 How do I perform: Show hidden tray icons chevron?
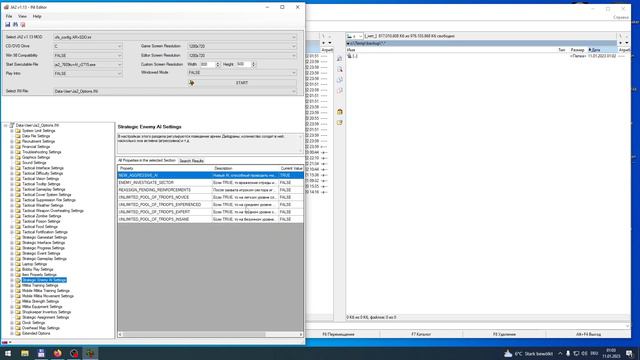click(560, 353)
